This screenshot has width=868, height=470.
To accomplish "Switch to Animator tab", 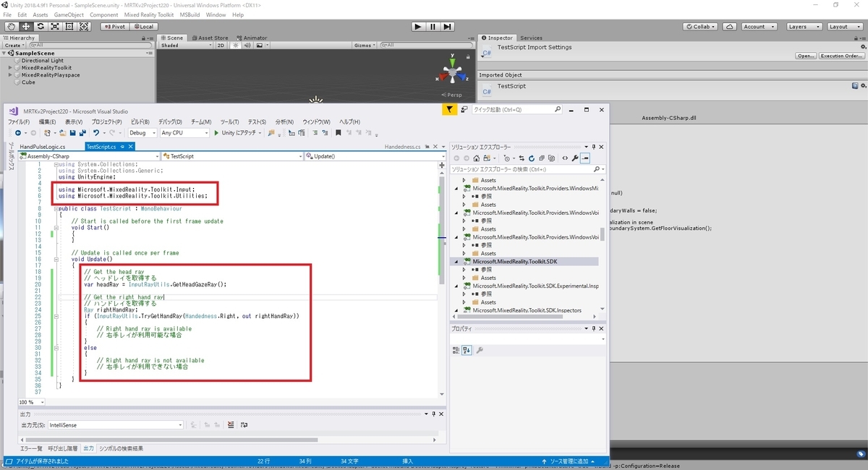I will 252,38.
